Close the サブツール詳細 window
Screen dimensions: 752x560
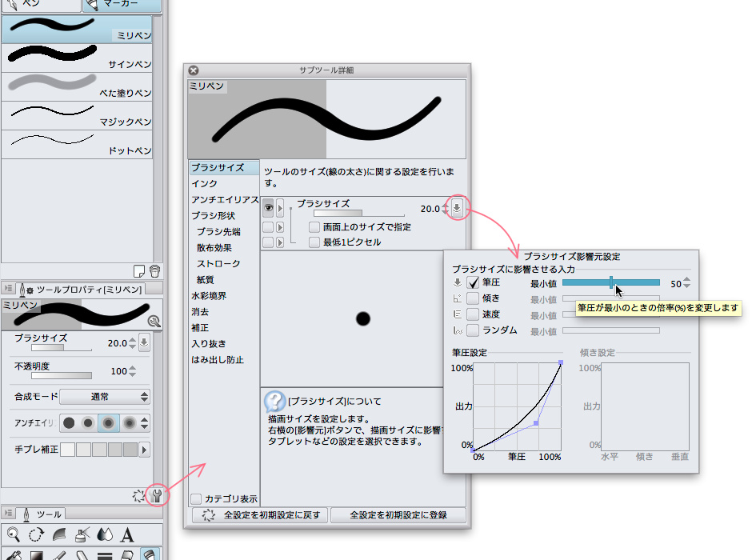[193, 70]
